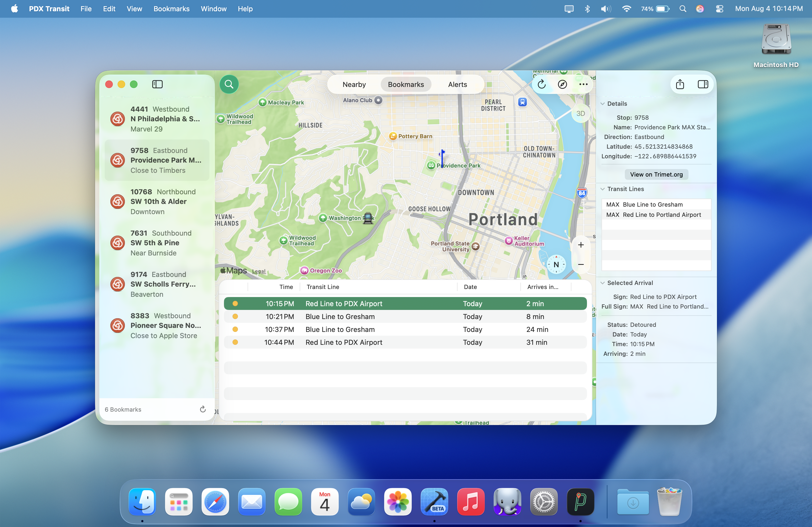Viewport: 812px width, 527px height.
Task: Sort by Arrives in column header
Action: click(x=546, y=287)
